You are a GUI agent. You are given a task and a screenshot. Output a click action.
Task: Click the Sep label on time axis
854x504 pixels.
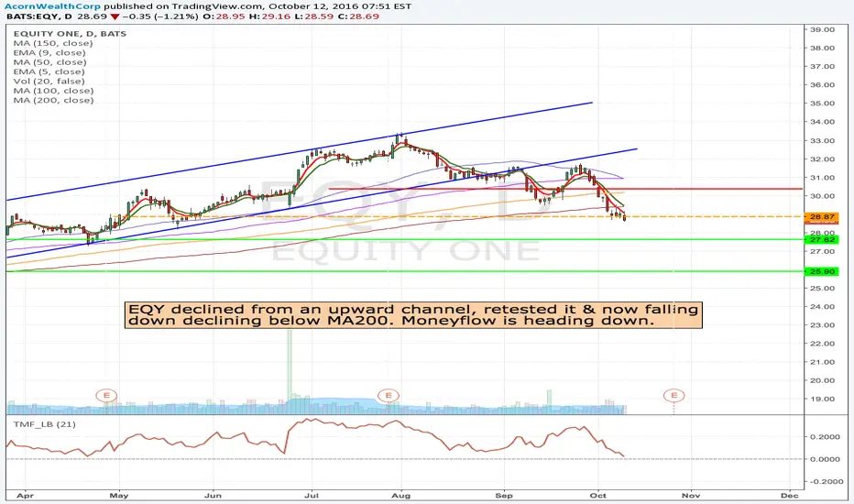click(504, 495)
